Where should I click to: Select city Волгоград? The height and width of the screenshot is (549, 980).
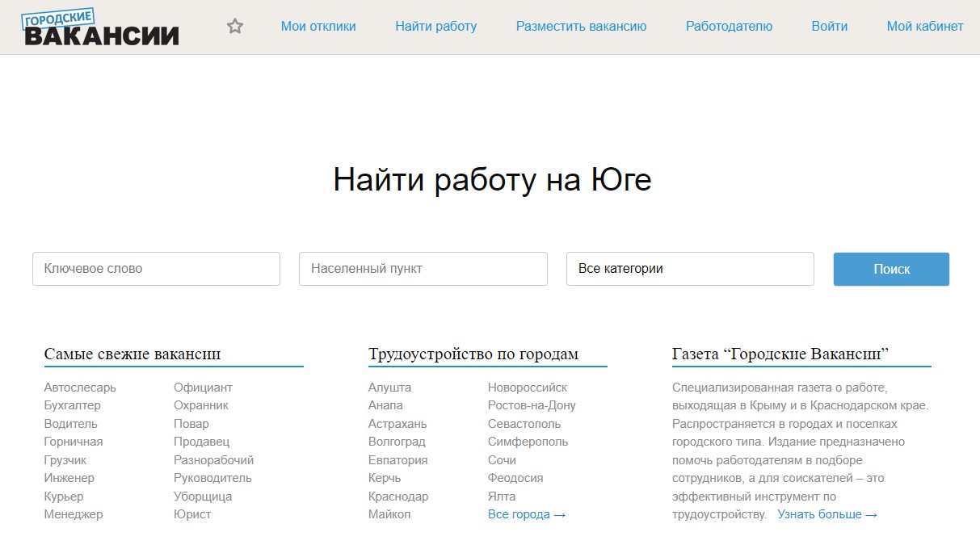coord(397,442)
